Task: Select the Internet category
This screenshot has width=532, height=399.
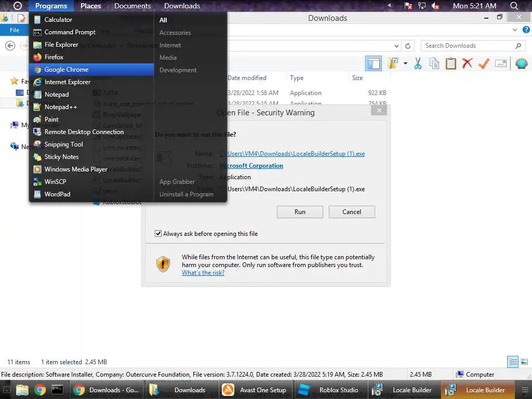Action: (x=170, y=45)
